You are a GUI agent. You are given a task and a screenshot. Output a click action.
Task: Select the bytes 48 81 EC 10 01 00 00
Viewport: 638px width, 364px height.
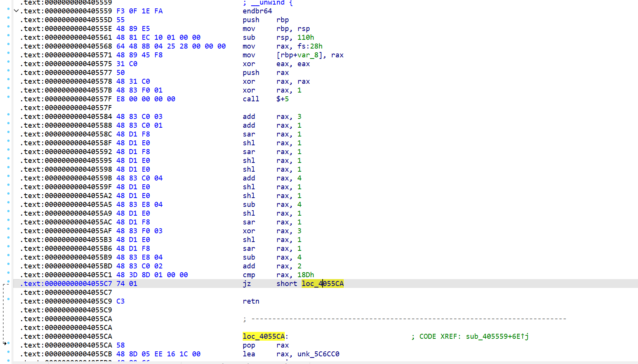pos(158,37)
